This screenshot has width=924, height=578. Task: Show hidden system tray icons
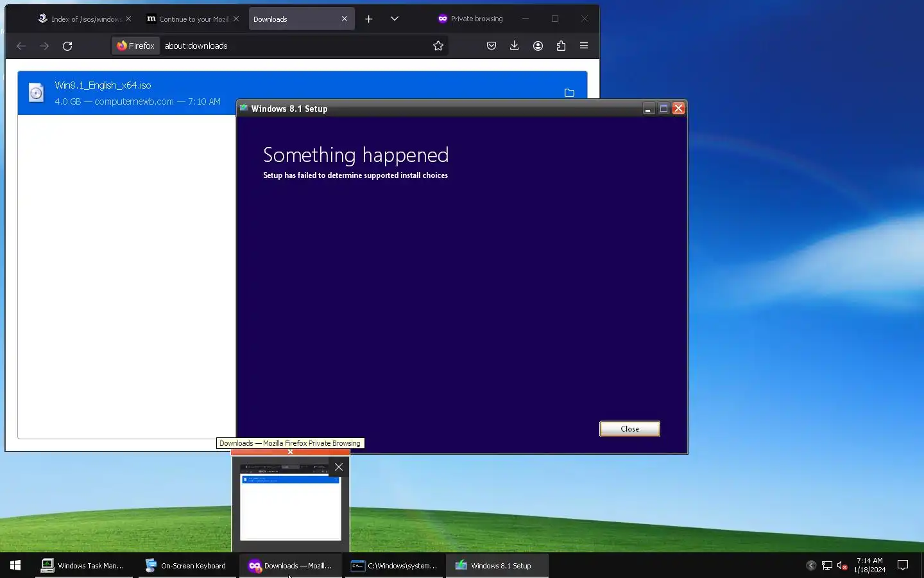[x=811, y=565]
